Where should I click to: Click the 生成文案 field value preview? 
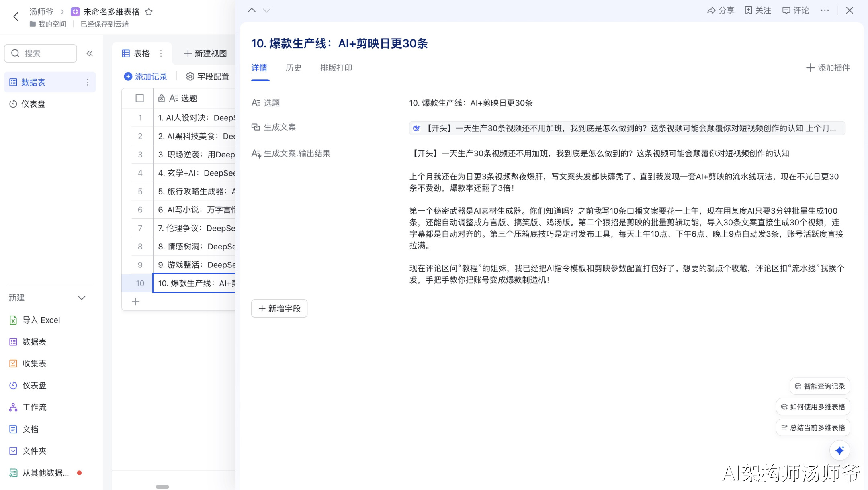tap(627, 128)
